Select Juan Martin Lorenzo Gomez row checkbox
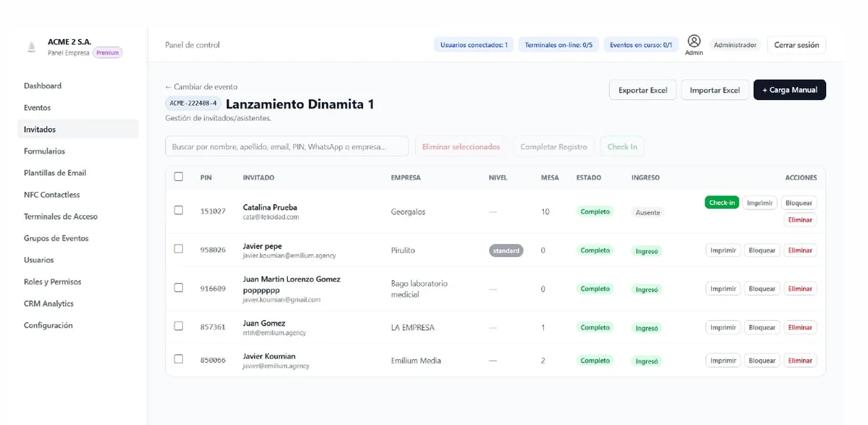Screen dimensions: 868x425 179,287
